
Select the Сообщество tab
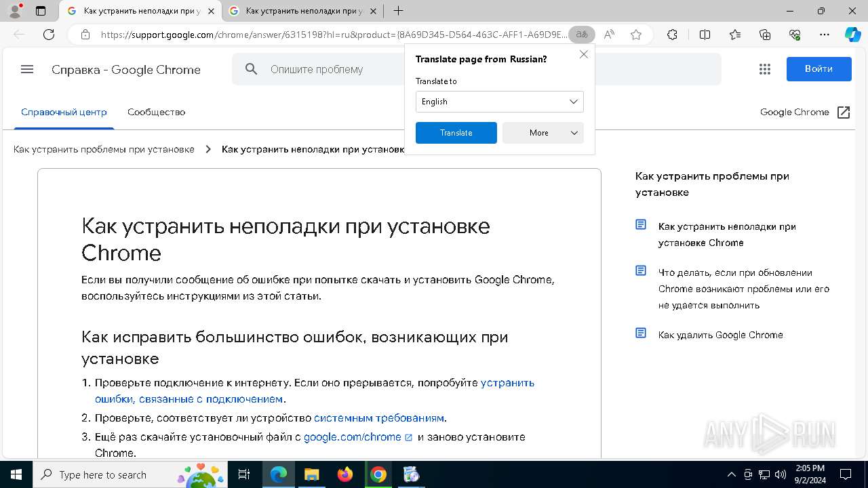click(156, 113)
